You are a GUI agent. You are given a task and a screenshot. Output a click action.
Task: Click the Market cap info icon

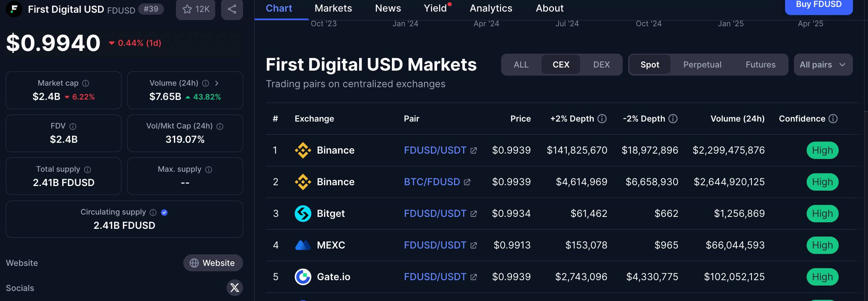(86, 83)
